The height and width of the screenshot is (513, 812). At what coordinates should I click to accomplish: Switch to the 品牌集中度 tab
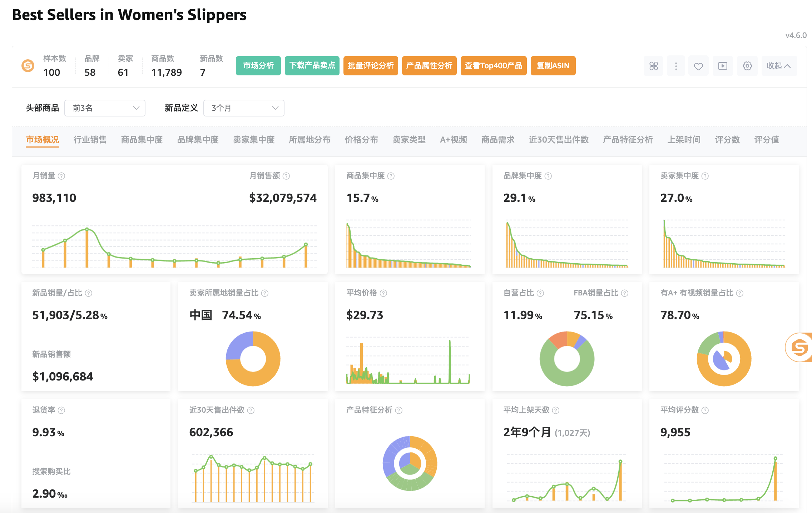[197, 140]
